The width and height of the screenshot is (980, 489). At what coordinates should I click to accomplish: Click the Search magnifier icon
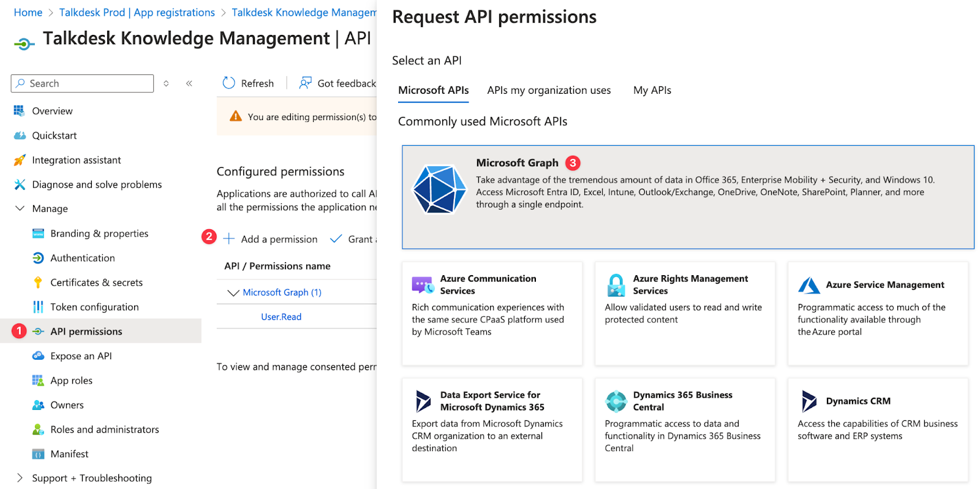(x=20, y=83)
